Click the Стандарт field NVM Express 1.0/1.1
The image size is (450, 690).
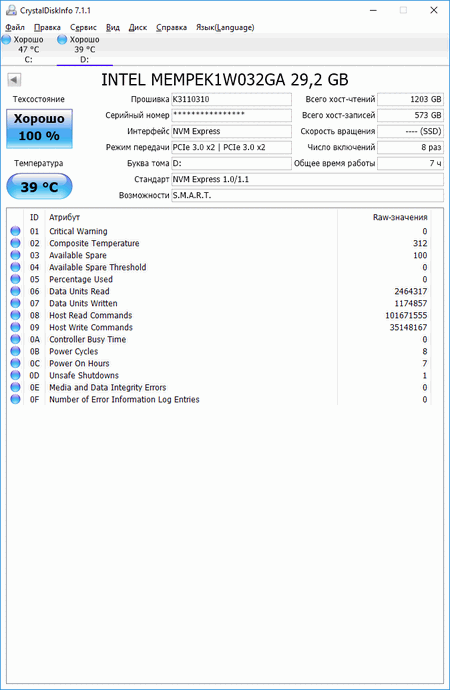point(307,180)
